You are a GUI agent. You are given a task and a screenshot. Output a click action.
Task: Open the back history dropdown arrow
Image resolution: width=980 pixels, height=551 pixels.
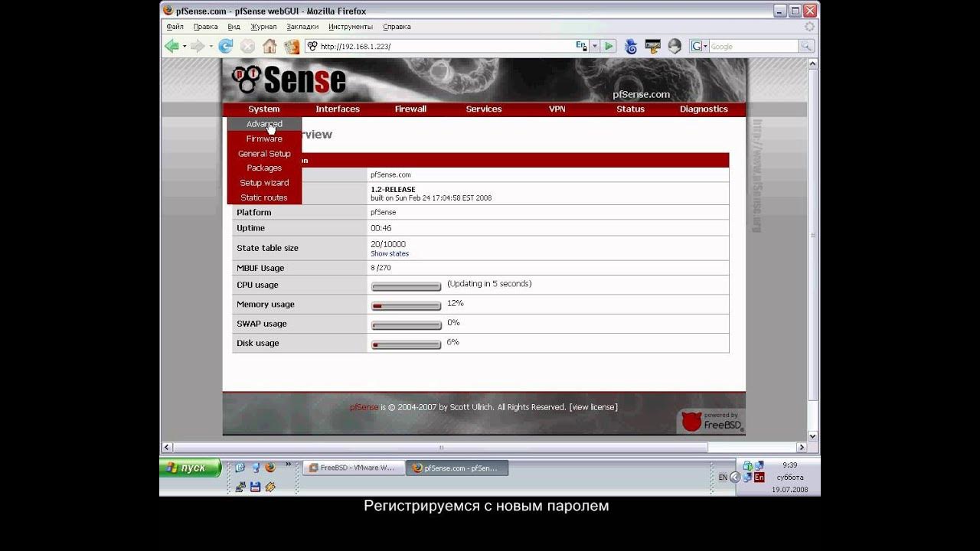tap(185, 47)
